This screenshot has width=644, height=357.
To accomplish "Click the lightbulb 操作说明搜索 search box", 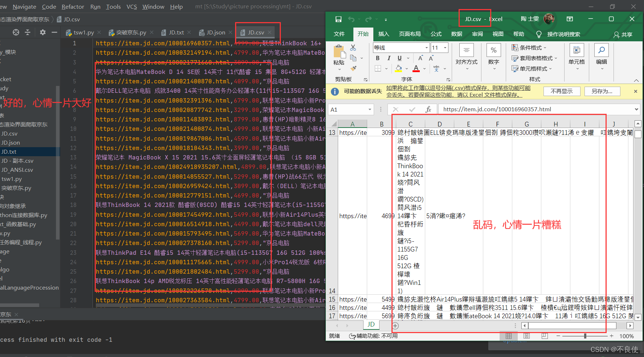I will click(559, 34).
